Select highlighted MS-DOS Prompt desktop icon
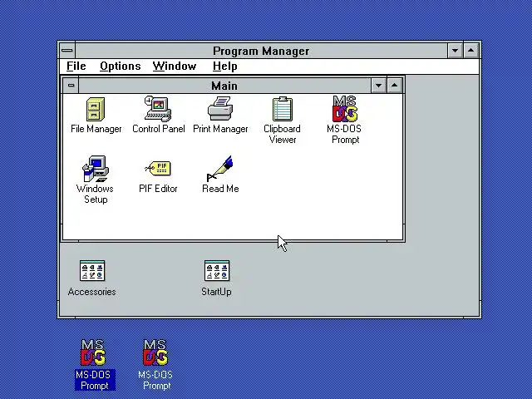The width and height of the screenshot is (532, 399). [93, 352]
